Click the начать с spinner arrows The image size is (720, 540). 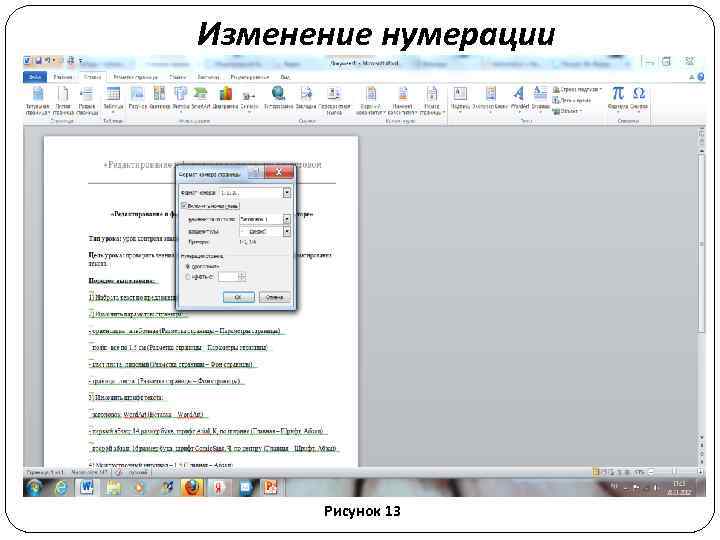242,276
